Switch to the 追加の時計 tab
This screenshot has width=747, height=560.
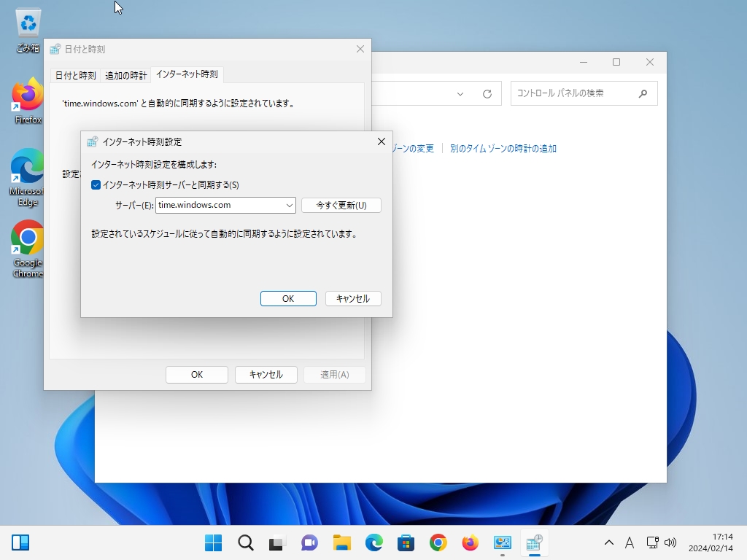pos(125,75)
